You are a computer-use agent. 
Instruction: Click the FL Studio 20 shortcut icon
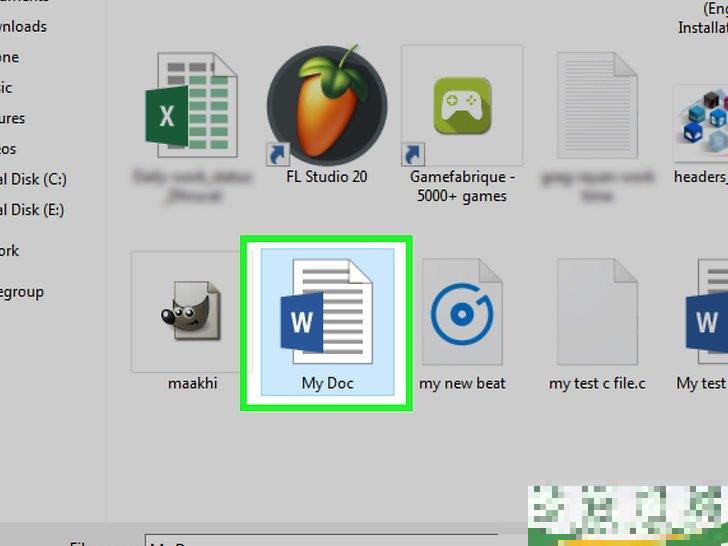[326, 105]
